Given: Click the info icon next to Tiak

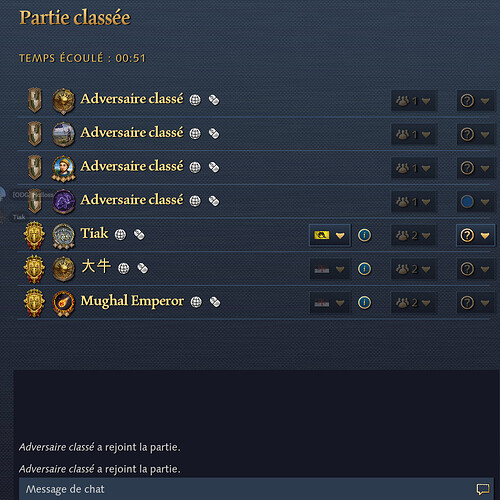Looking at the screenshot, I should coord(364,235).
